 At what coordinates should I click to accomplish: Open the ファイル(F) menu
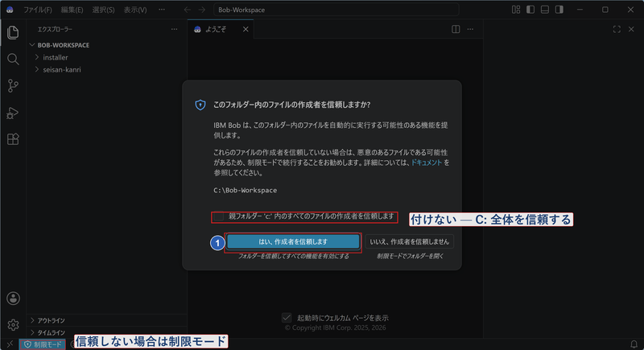pyautogui.click(x=37, y=10)
